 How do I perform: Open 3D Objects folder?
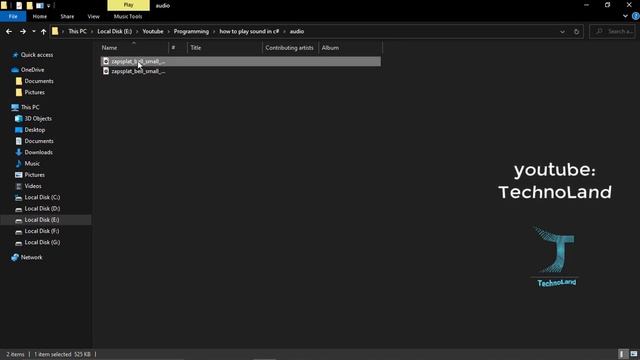point(38,118)
